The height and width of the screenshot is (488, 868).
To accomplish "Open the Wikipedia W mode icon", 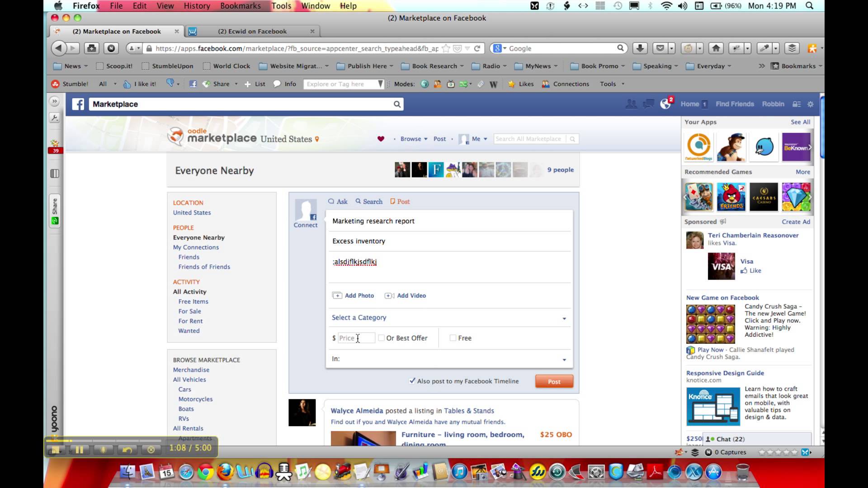I will [x=493, y=84].
